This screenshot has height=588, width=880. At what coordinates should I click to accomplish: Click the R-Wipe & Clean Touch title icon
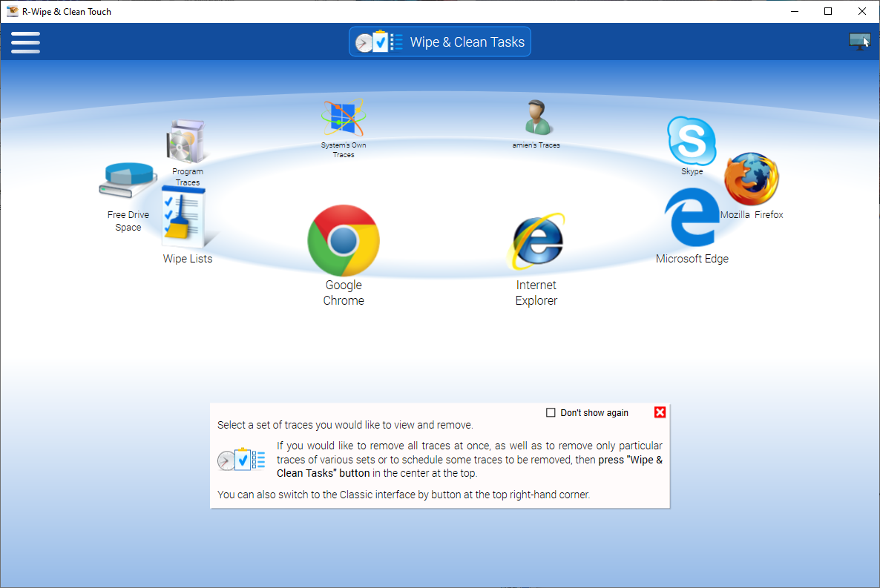pyautogui.click(x=12, y=11)
